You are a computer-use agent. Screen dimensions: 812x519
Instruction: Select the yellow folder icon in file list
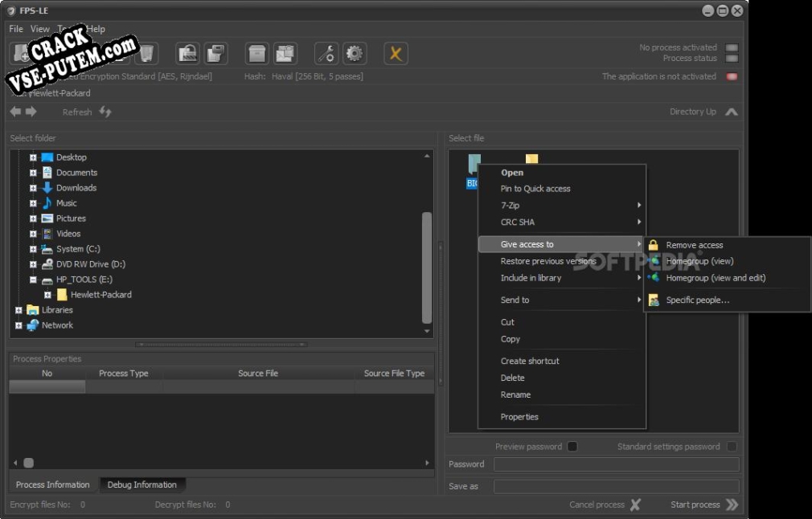click(532, 159)
